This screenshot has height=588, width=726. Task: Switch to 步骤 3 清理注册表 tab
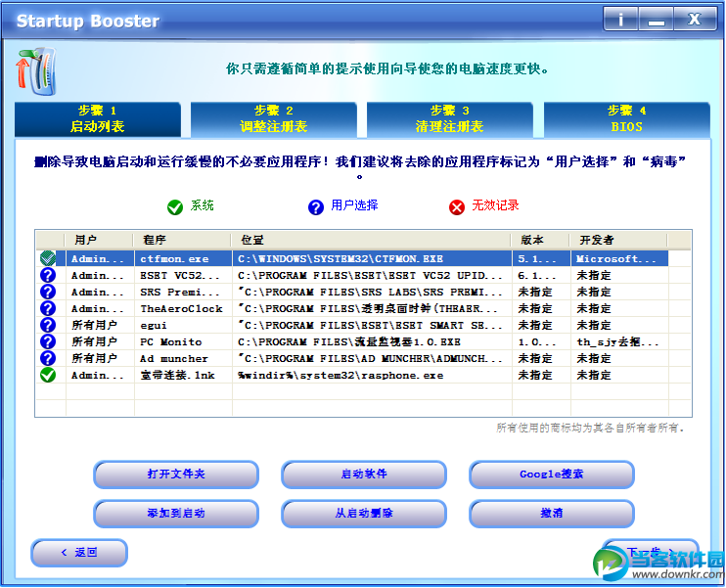(x=449, y=119)
